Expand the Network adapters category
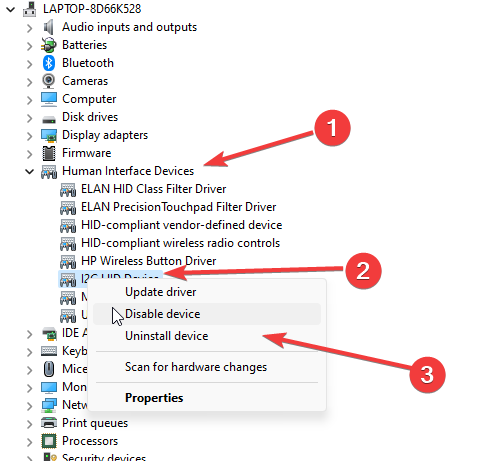The height and width of the screenshot is (461, 503). click(x=29, y=406)
